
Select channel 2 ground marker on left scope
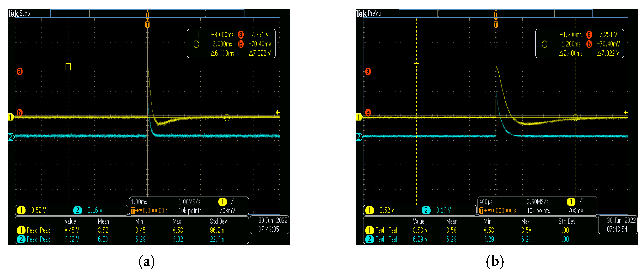tap(11, 137)
